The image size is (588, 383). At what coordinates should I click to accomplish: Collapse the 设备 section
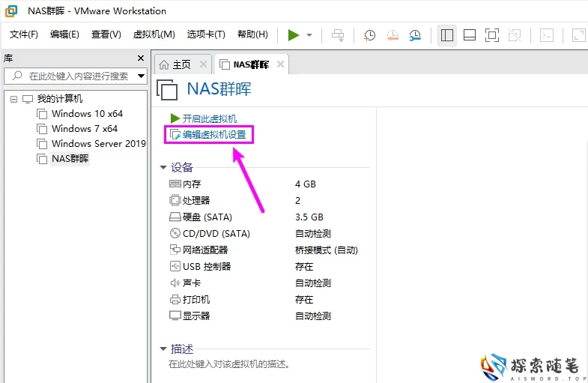(x=163, y=167)
